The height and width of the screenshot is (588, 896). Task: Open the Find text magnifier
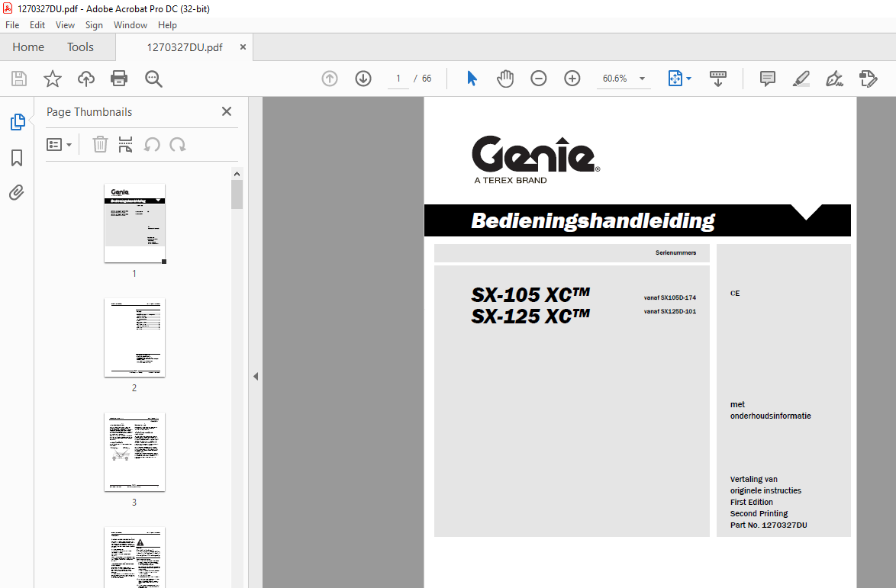point(153,79)
